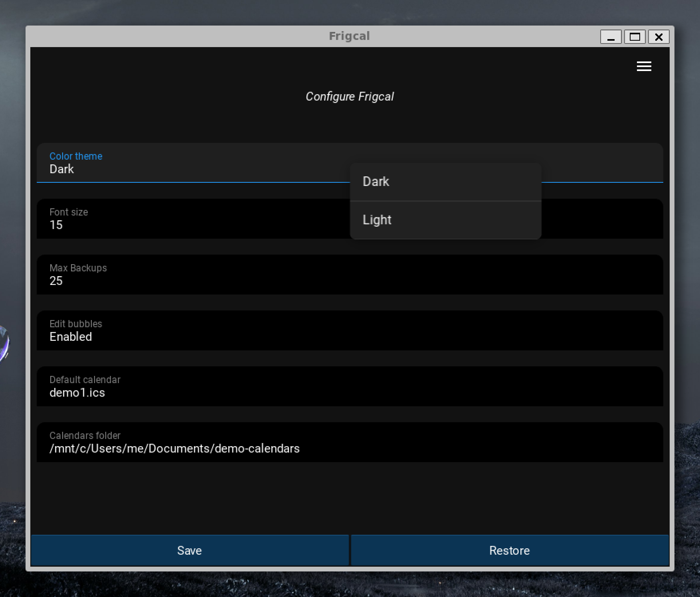Image resolution: width=700 pixels, height=597 pixels.
Task: Choose Light from the theme popup list
Action: tap(445, 220)
